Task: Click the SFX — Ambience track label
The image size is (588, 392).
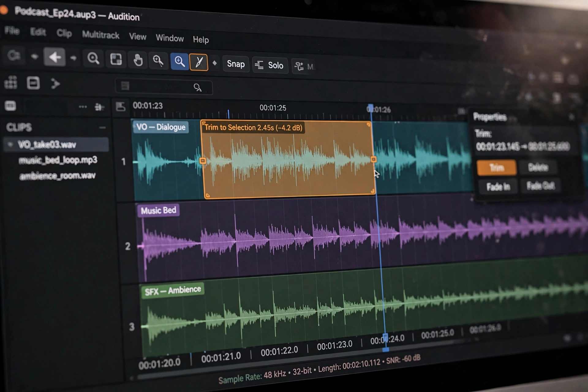Action: point(172,290)
